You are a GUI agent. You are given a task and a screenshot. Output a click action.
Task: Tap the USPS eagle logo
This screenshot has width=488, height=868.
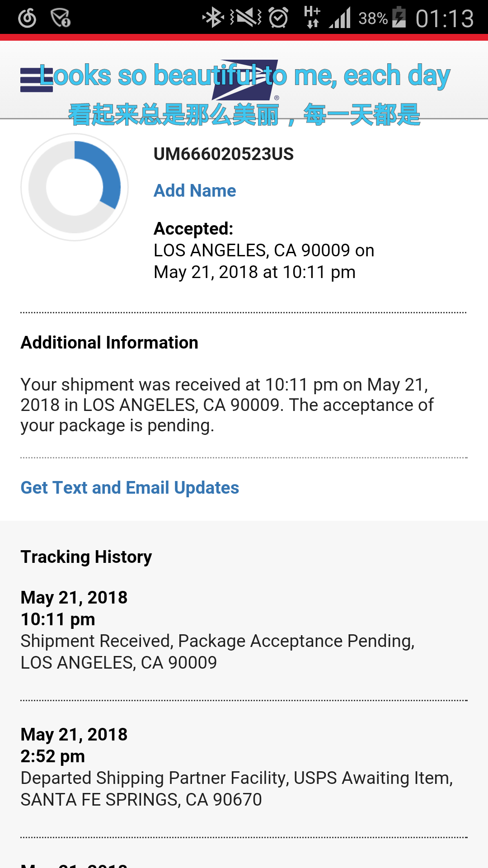click(246, 80)
